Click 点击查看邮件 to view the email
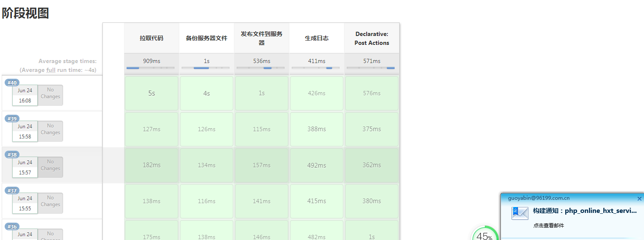644x240 pixels. 549,226
